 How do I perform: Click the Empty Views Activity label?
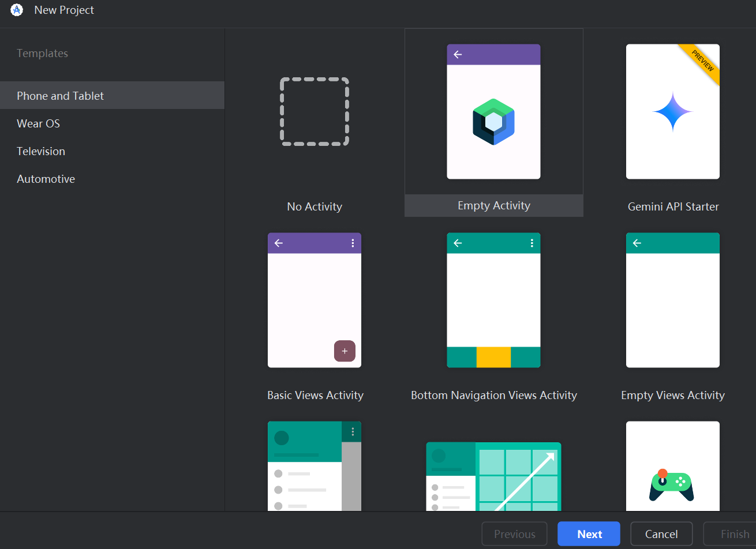(673, 395)
